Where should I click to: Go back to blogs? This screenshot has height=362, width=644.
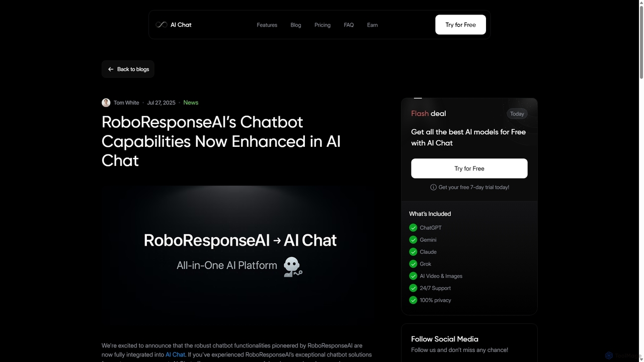(128, 69)
